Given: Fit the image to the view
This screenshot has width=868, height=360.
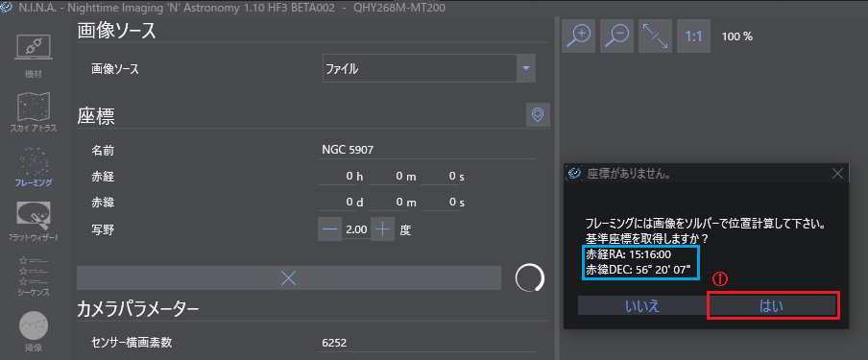Looking at the screenshot, I should (655, 36).
